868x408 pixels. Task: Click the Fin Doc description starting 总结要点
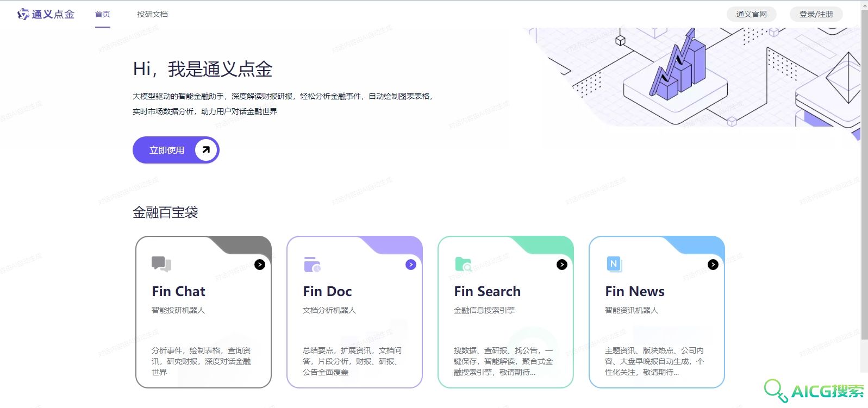(x=353, y=361)
